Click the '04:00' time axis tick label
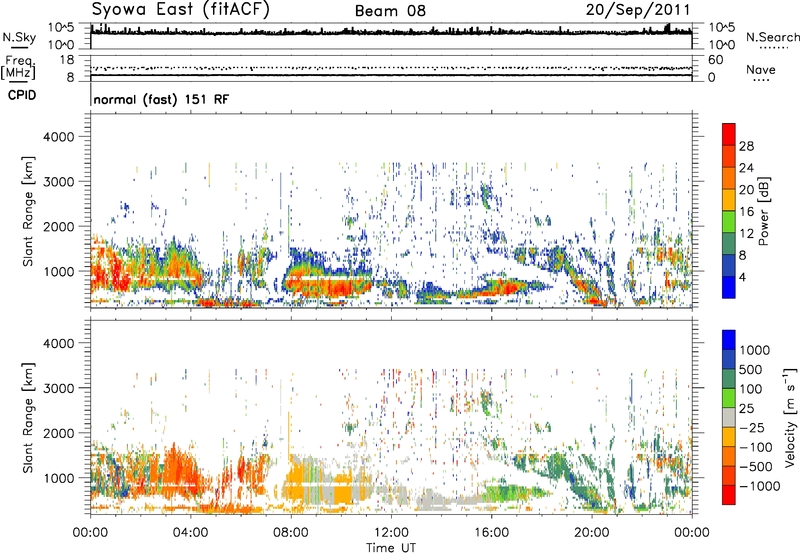 point(190,533)
